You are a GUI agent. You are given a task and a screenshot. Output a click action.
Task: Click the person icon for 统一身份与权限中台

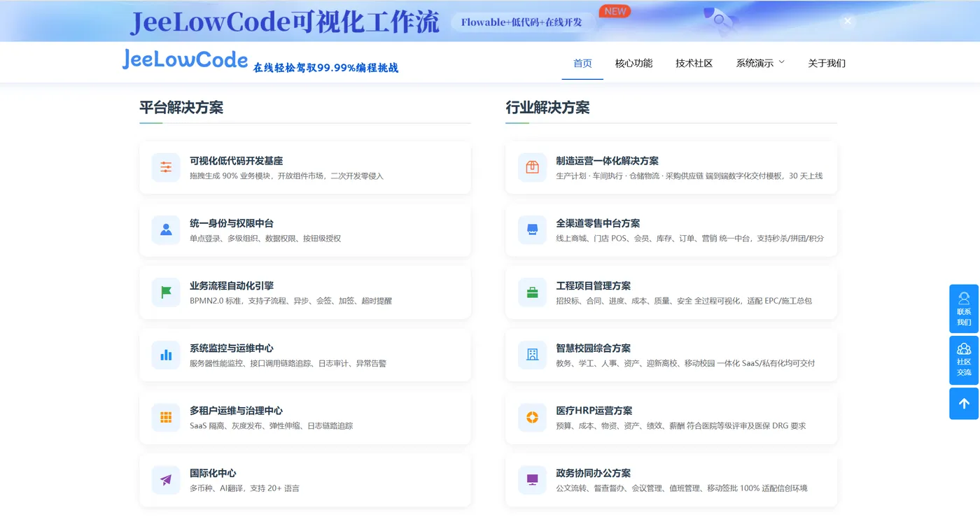[165, 229]
